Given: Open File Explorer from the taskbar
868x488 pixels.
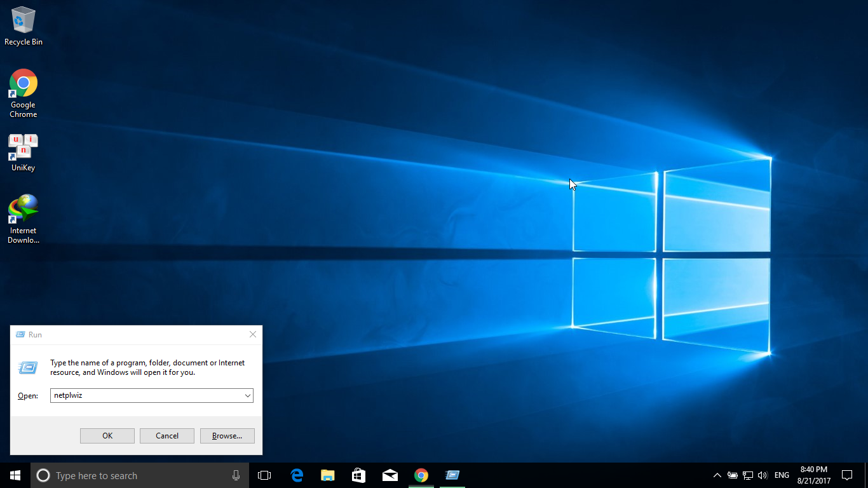Looking at the screenshot, I should pos(328,475).
